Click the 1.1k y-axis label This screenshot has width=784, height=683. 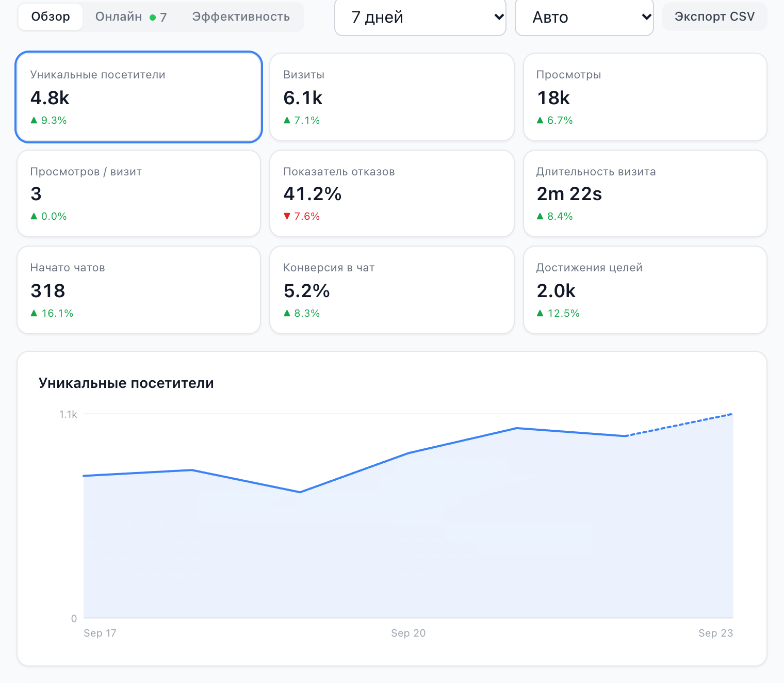tap(68, 414)
